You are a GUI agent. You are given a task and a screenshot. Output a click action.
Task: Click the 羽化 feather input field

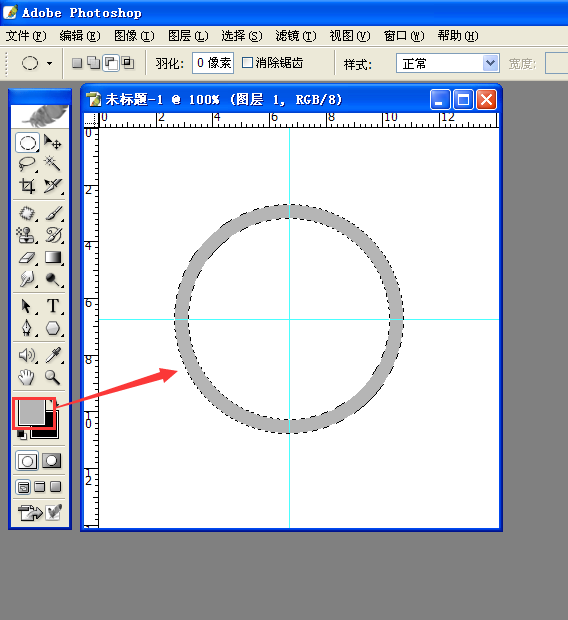[213, 63]
